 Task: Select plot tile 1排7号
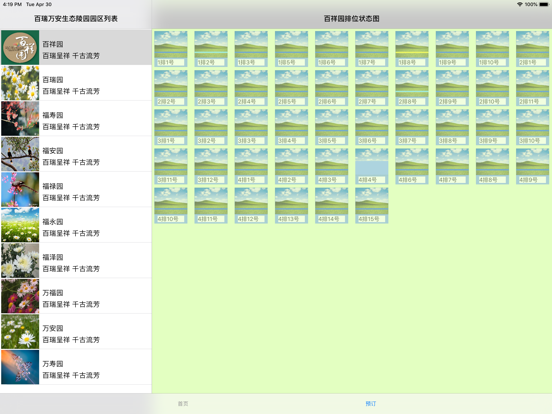(372, 49)
